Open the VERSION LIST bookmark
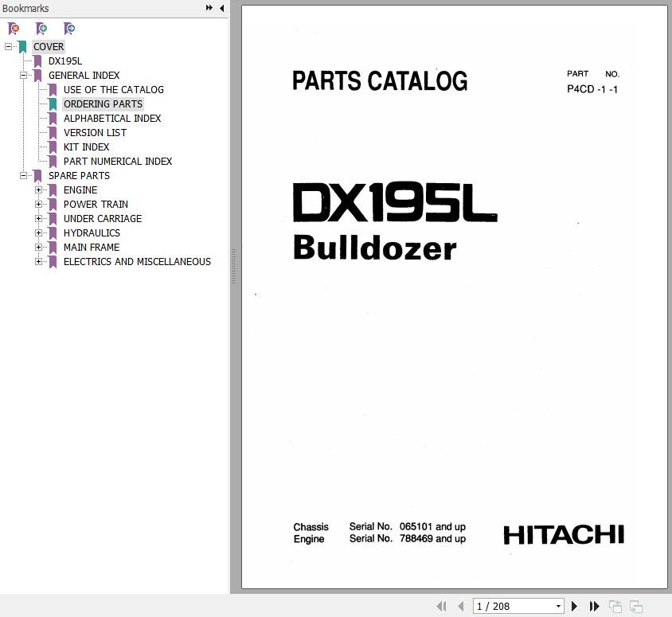 [95, 133]
